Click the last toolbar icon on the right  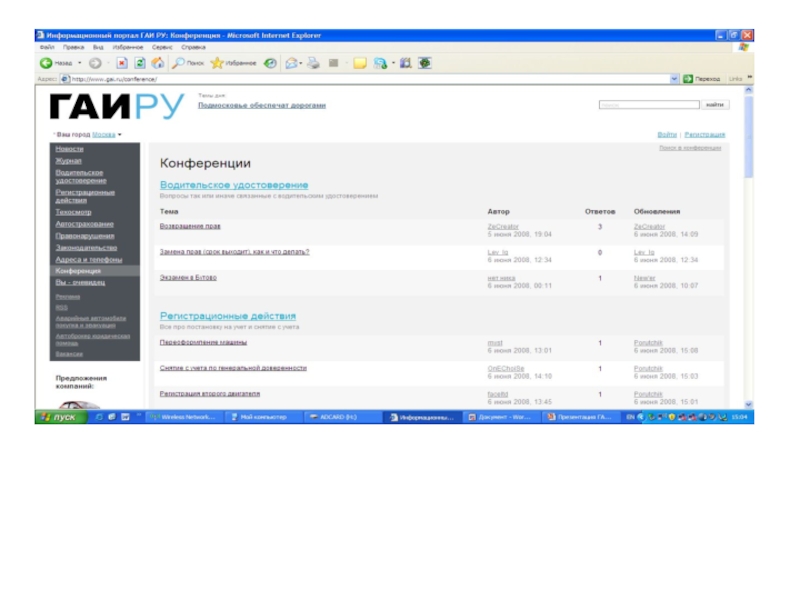425,63
